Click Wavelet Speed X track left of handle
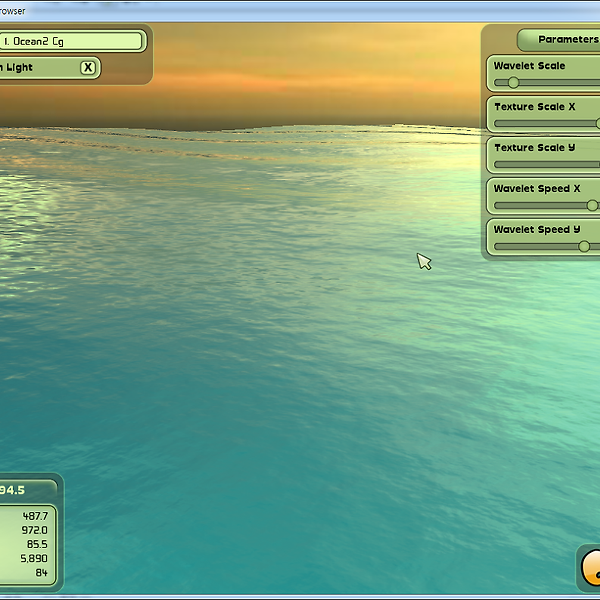The height and width of the screenshot is (600, 600). (x=540, y=205)
